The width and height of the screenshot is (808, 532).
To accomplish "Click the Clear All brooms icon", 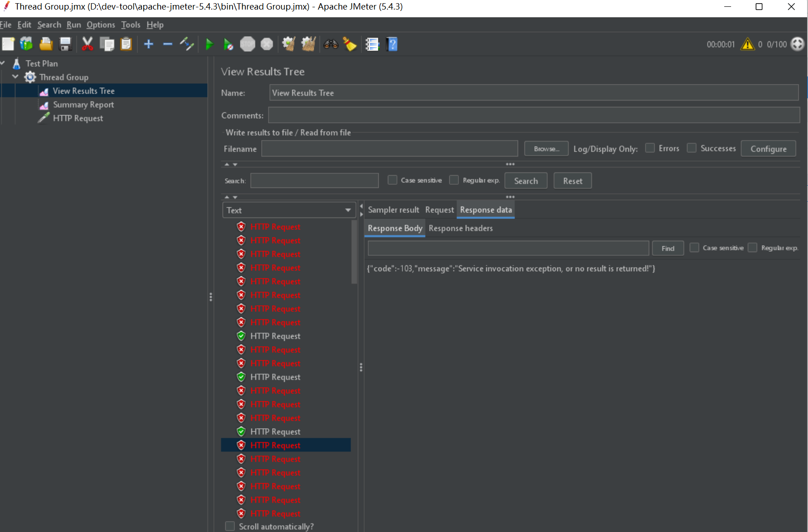I will click(308, 44).
